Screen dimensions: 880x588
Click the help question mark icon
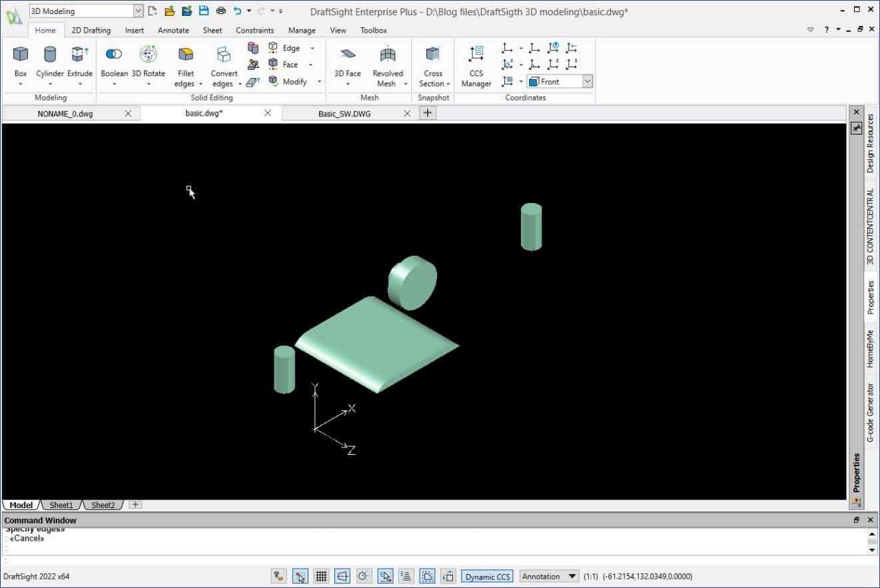827,30
